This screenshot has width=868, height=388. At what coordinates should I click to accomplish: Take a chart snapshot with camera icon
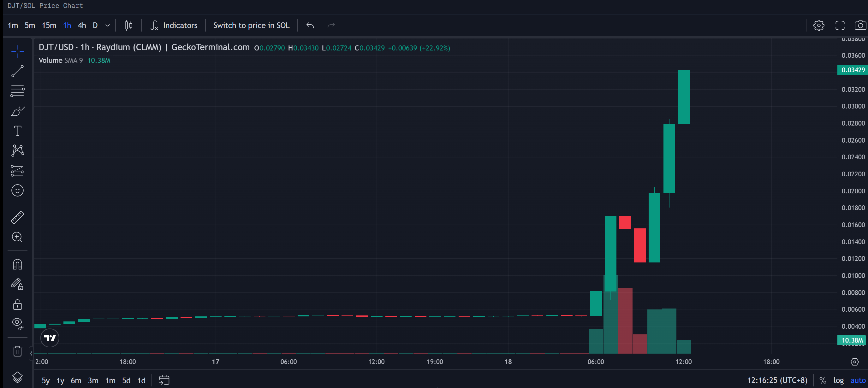(860, 25)
